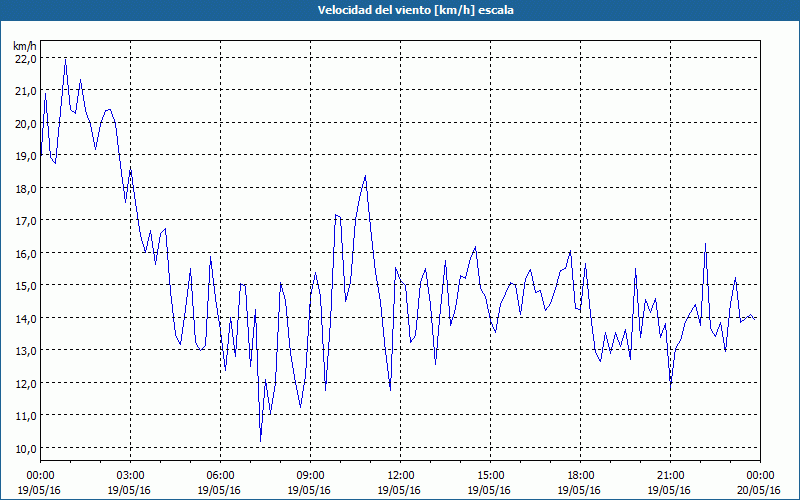Click the 15,0 y-axis value
Screen dimensions: 800x500
click(26, 286)
